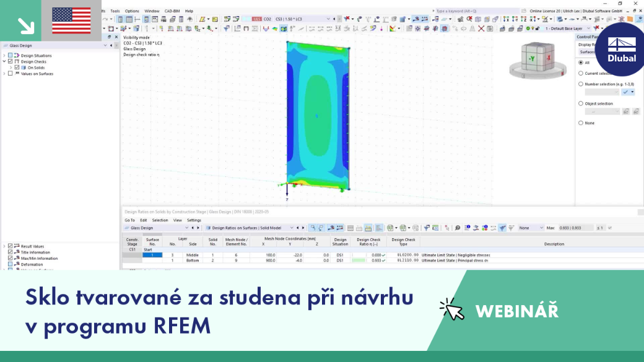This screenshot has height=362, width=644.
Task: Toggle the Max/Min Information checkbox
Action: (x=11, y=258)
